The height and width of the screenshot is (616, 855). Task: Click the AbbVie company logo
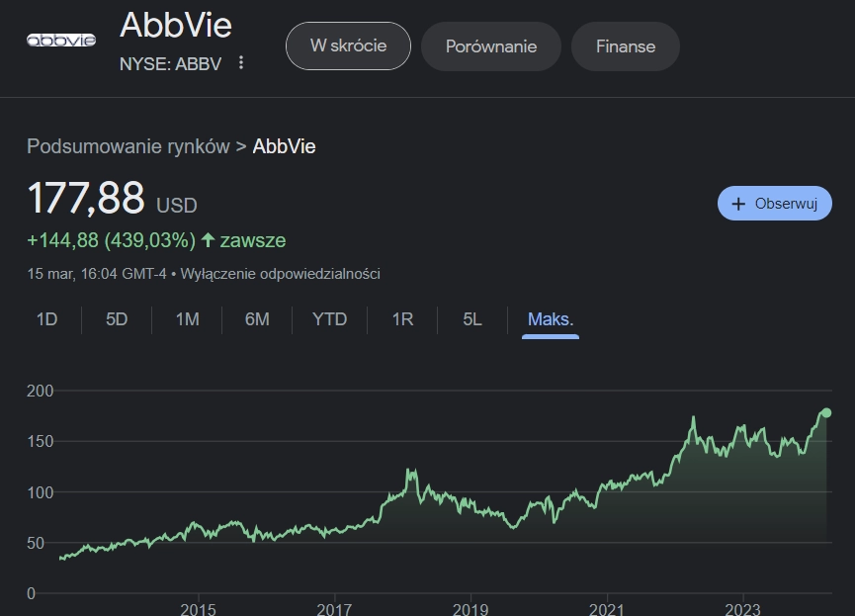pos(61,40)
